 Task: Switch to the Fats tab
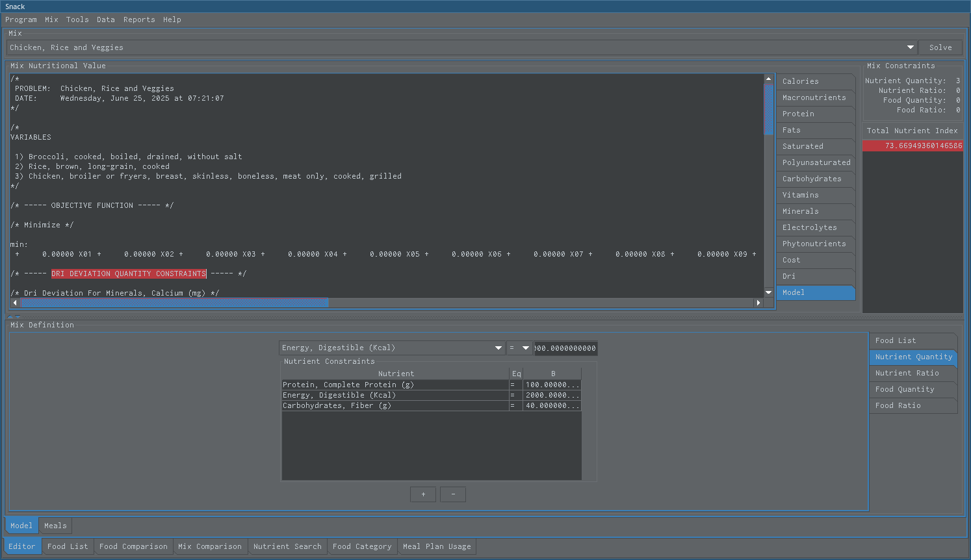coord(815,130)
